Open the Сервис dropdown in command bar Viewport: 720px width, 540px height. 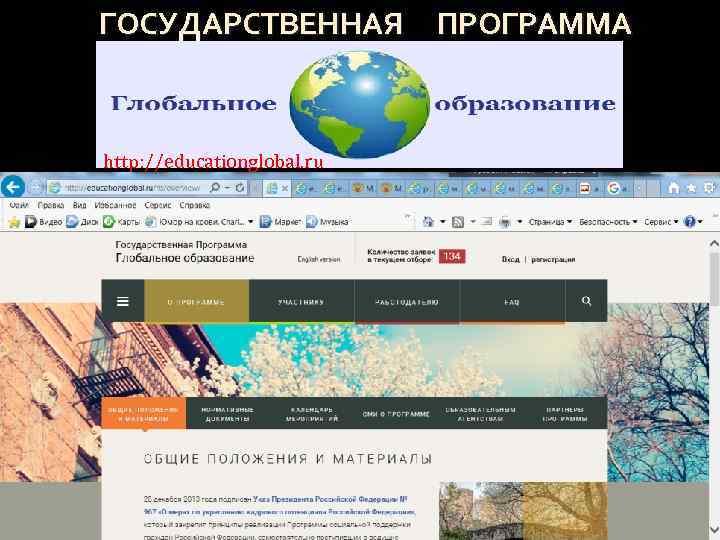tap(661, 222)
